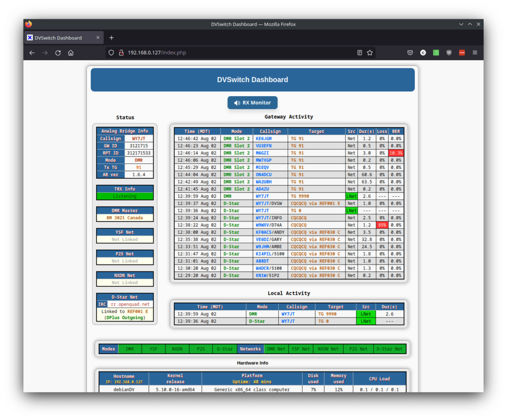The image size is (507, 420).
Task: Click the insecure connection padlock icon
Action: click(121, 52)
